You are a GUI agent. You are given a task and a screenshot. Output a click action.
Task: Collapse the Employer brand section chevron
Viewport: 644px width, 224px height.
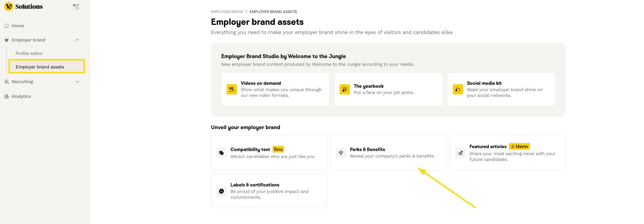[77, 40]
